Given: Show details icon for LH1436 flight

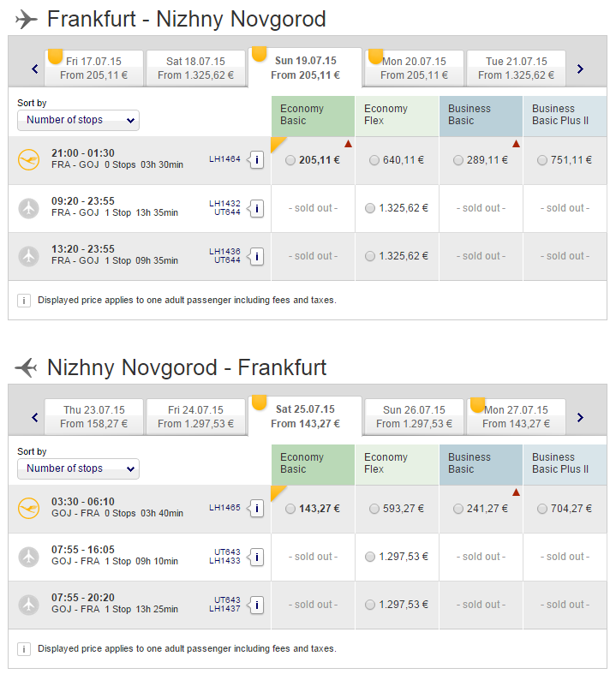Looking at the screenshot, I should click(256, 256).
